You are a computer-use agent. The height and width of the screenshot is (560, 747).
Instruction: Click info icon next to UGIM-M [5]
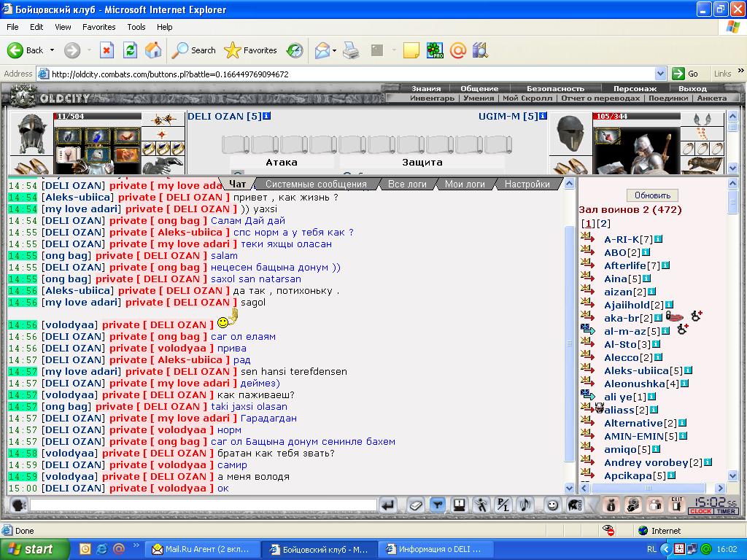(543, 116)
